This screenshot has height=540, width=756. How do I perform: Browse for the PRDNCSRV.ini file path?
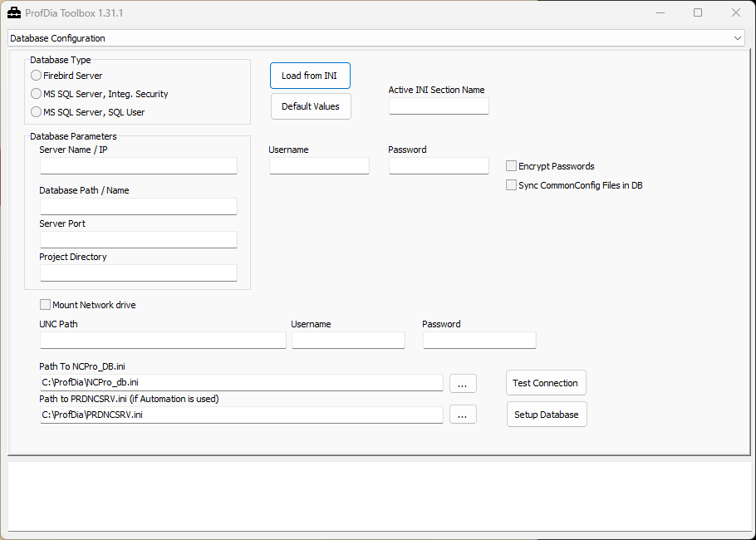tap(463, 415)
